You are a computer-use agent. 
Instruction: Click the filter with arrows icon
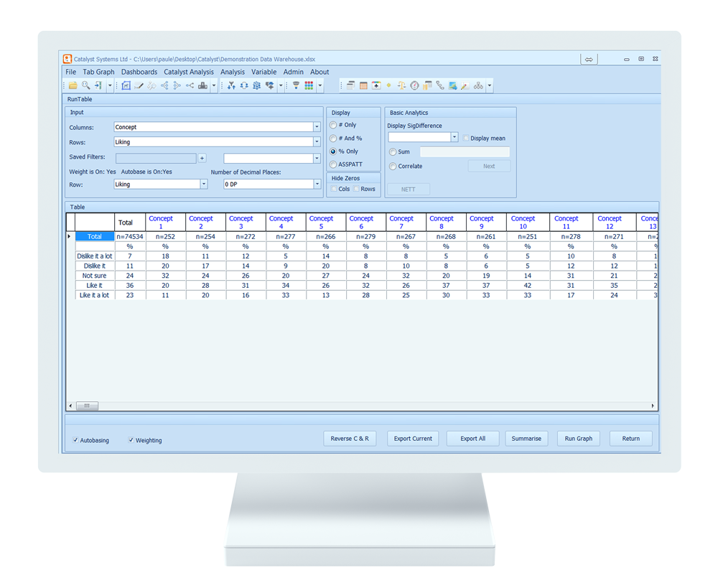tap(231, 85)
